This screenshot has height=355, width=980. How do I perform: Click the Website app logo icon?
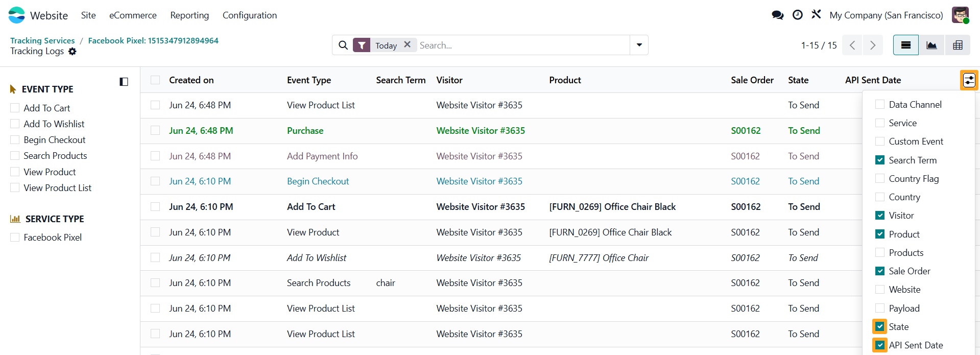(x=16, y=15)
